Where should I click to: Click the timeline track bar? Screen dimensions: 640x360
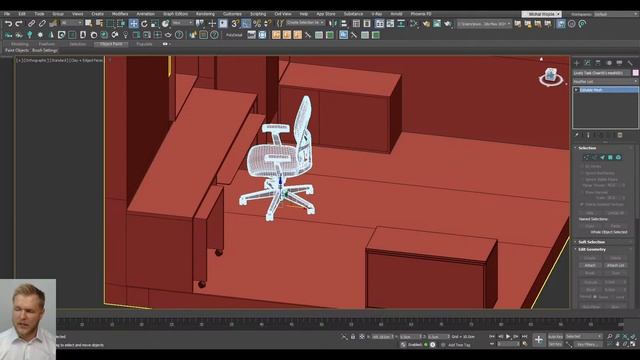coord(340,324)
